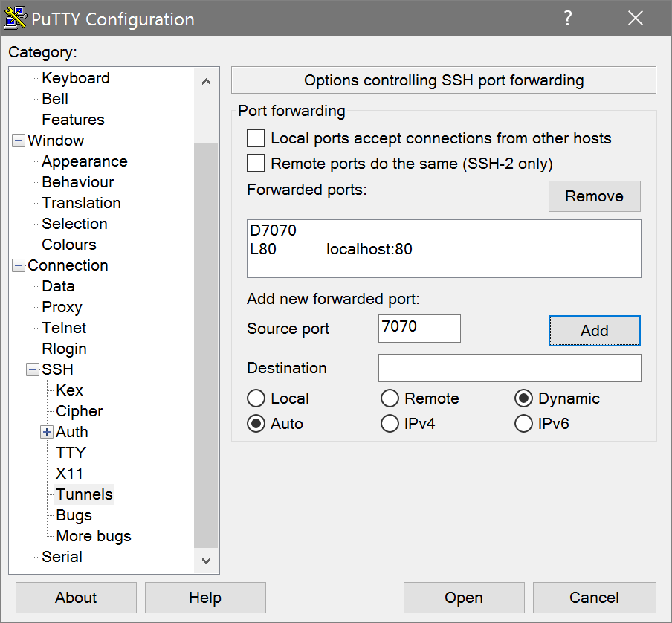This screenshot has width=672, height=623.
Task: Open the Rlogin category
Action: point(64,349)
